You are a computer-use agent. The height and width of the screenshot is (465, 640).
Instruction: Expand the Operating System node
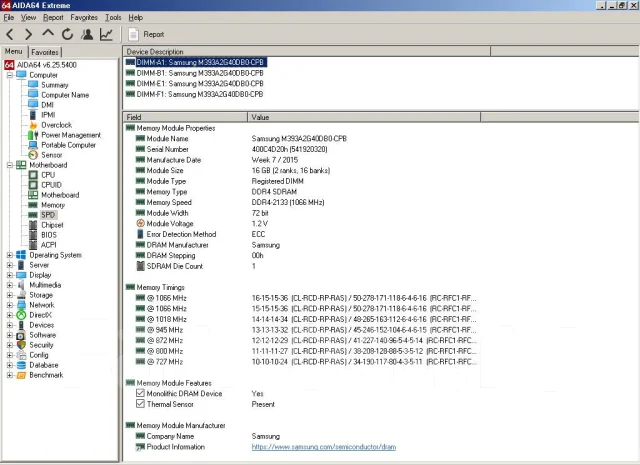pyautogui.click(x=10, y=255)
